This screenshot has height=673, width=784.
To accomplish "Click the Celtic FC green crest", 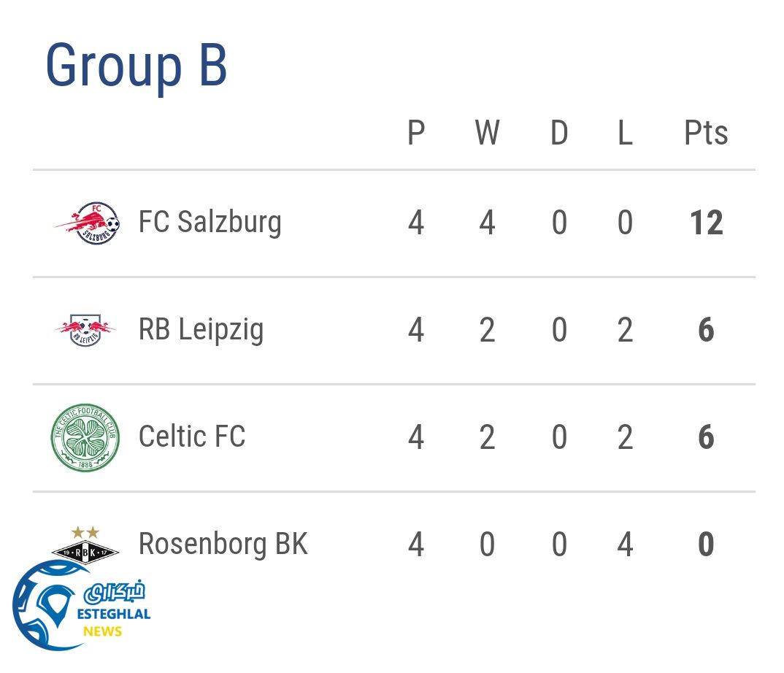I will point(85,437).
